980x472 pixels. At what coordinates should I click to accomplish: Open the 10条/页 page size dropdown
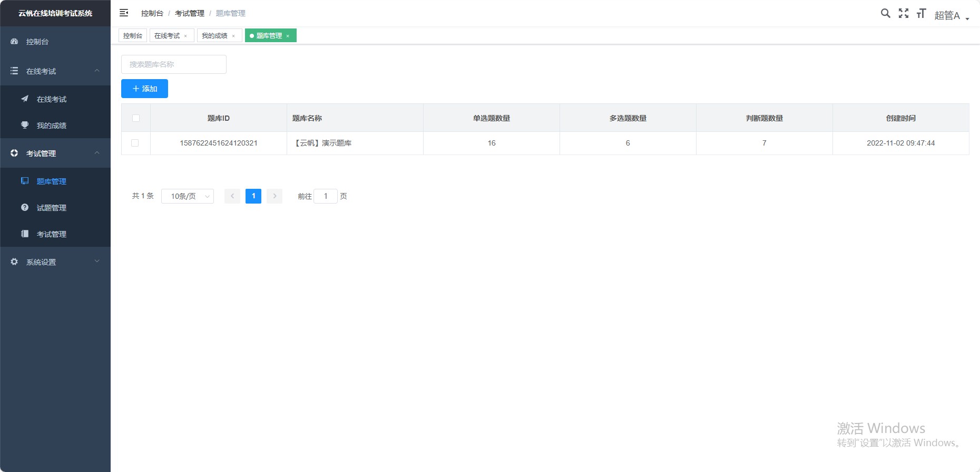[x=188, y=196]
